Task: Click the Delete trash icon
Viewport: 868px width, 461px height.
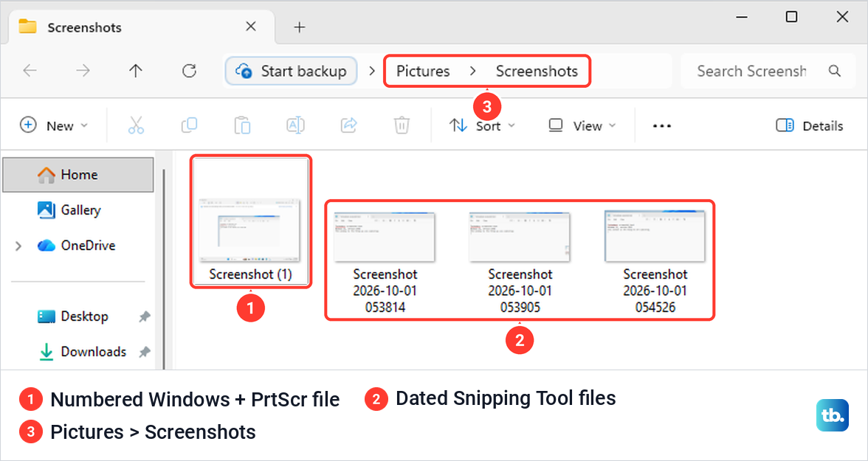Action: [402, 125]
